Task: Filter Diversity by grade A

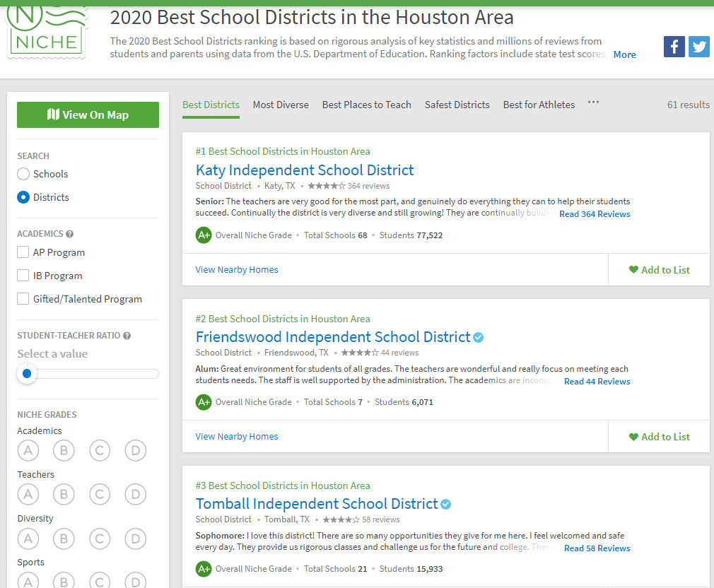Action: click(28, 539)
